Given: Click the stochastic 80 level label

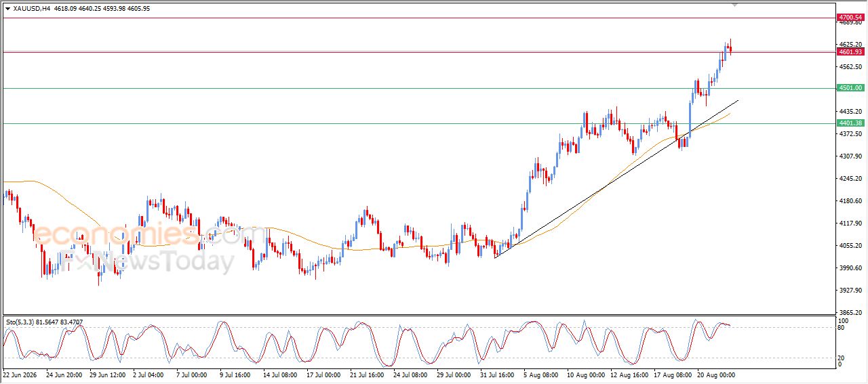Looking at the screenshot, I should (842, 328).
